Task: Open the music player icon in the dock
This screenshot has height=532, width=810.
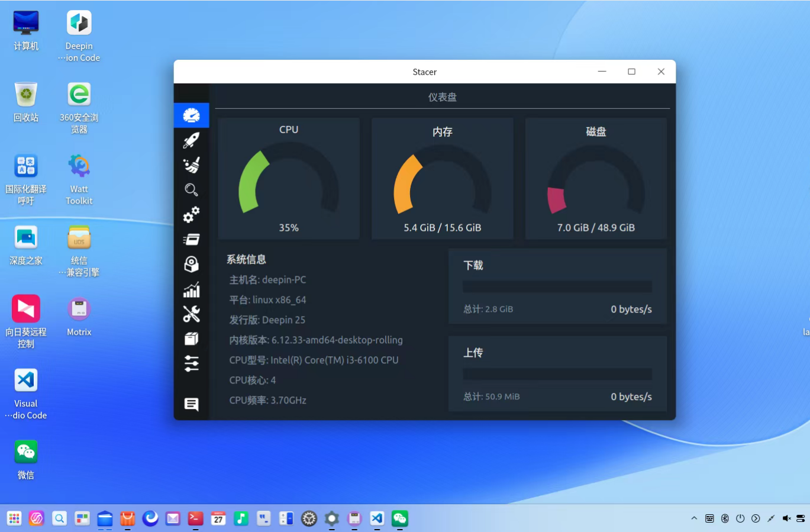Action: (x=241, y=518)
